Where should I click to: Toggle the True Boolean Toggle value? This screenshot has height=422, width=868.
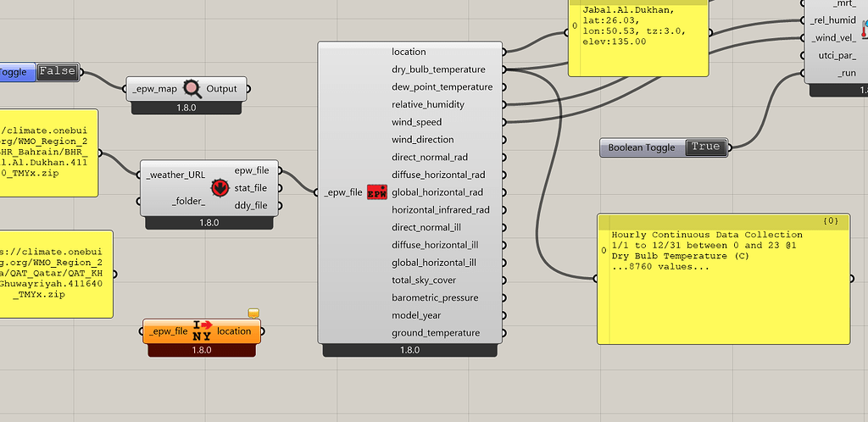point(705,147)
